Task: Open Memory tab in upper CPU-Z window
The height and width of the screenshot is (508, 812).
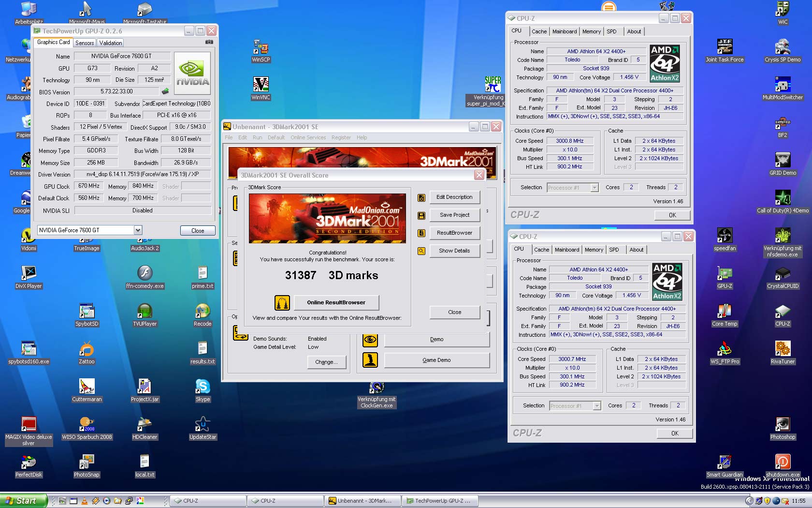Action: [x=592, y=31]
